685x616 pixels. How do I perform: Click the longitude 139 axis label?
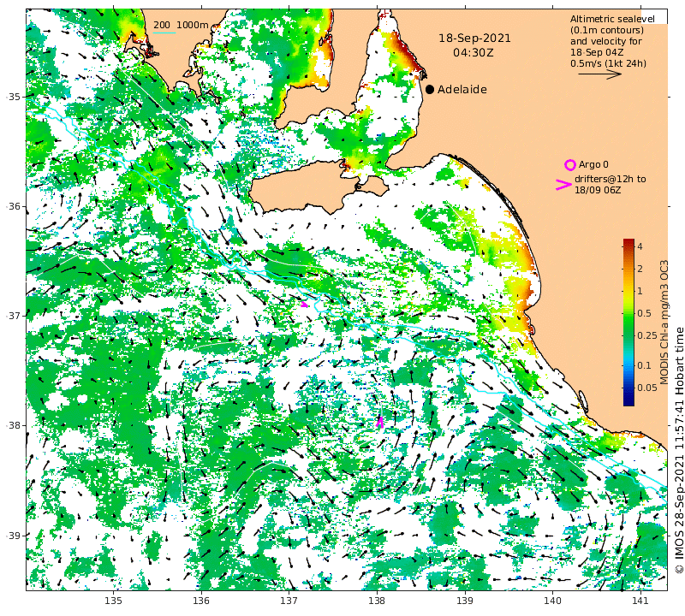click(464, 601)
